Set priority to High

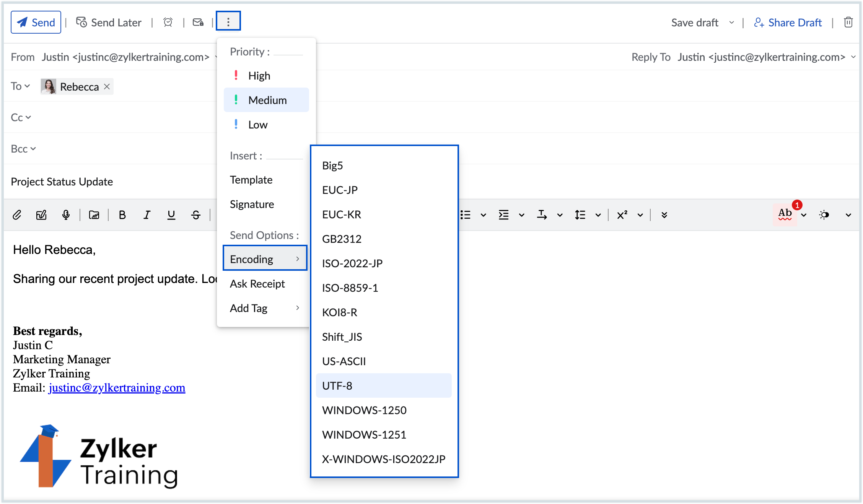click(x=259, y=76)
